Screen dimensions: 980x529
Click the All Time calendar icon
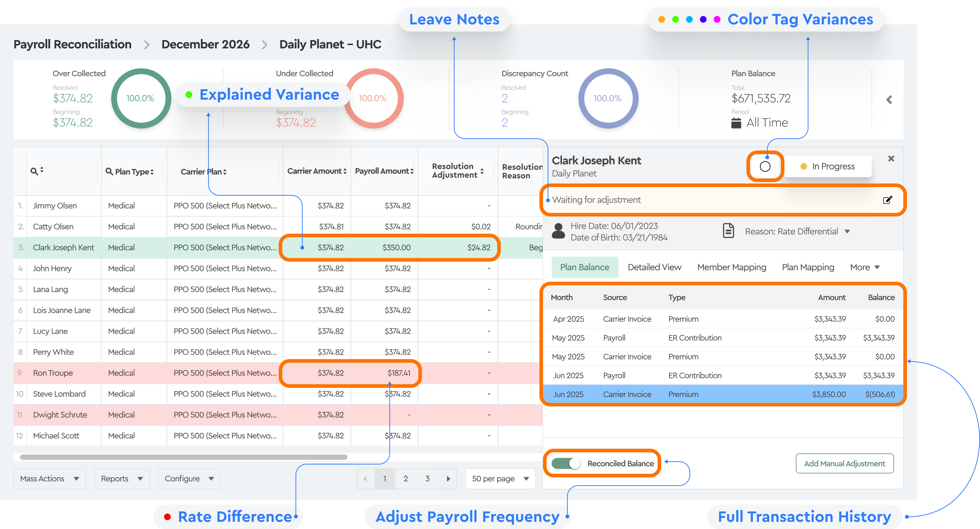(736, 123)
